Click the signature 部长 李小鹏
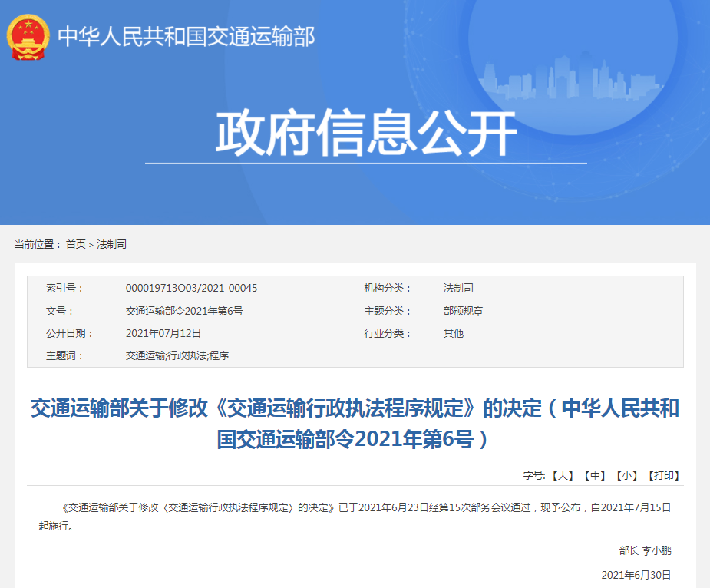 (645, 550)
